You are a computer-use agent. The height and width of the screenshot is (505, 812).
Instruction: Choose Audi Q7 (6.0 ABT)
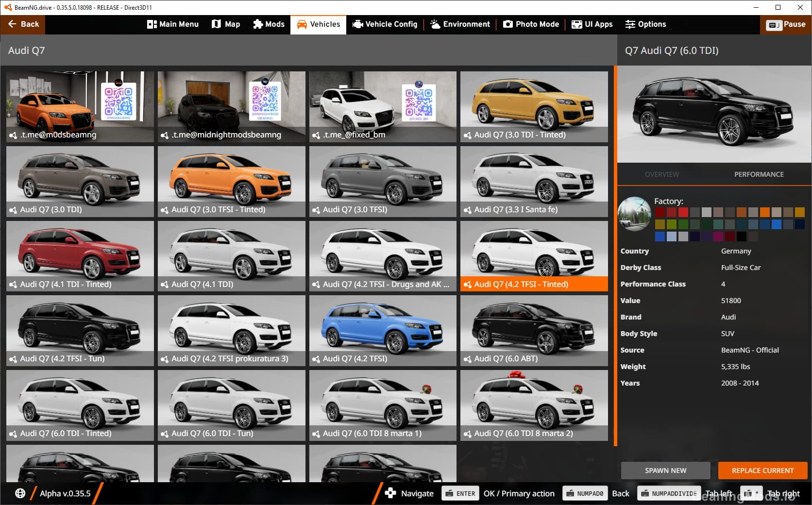click(534, 331)
